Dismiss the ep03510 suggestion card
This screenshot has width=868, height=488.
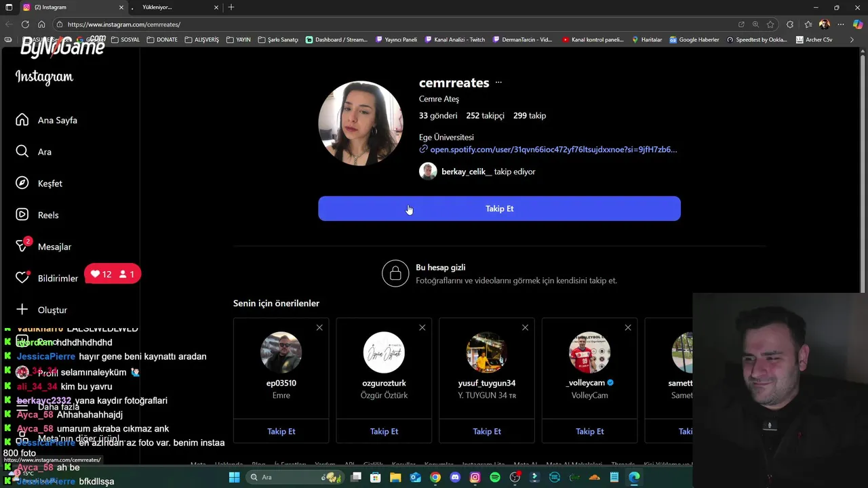tap(319, 327)
